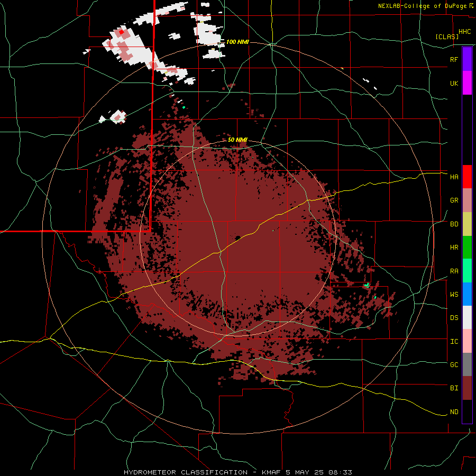Screen dimensions: 476x476
Task: Select the light pink IC ice crystals swatch
Action: [467, 341]
